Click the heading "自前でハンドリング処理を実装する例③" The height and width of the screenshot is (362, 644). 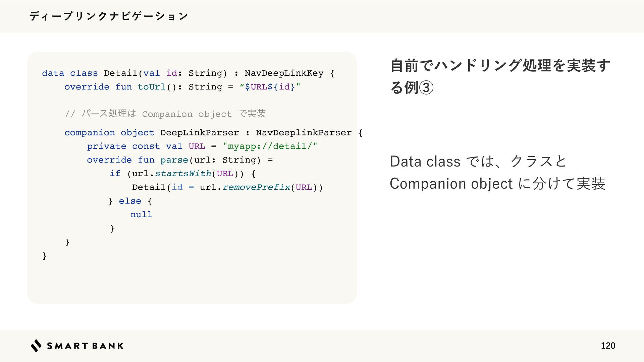point(500,76)
